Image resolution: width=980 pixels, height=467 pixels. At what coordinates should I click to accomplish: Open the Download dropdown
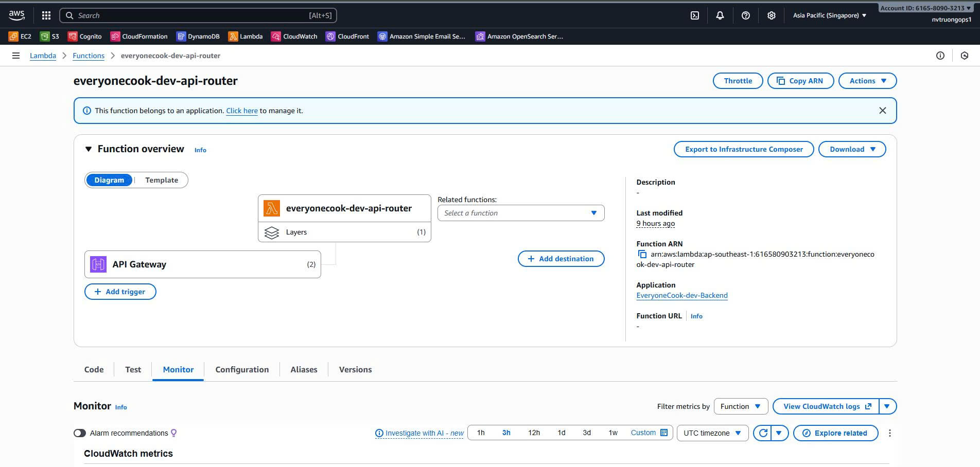click(852, 149)
